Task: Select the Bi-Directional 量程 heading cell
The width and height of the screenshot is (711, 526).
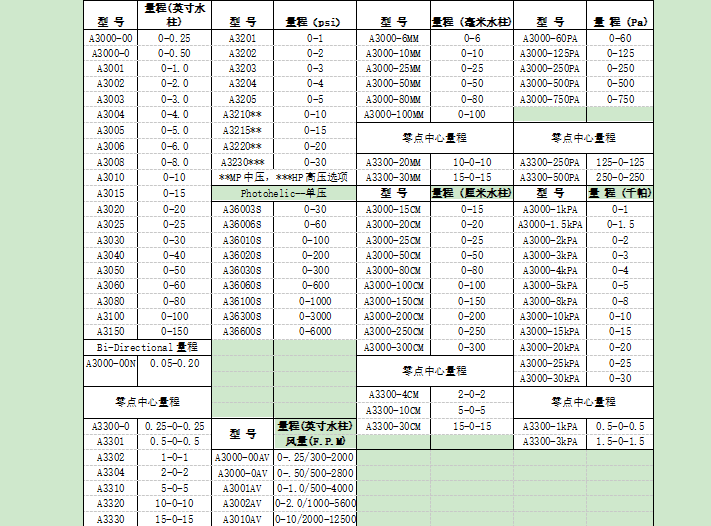Action: [147, 347]
